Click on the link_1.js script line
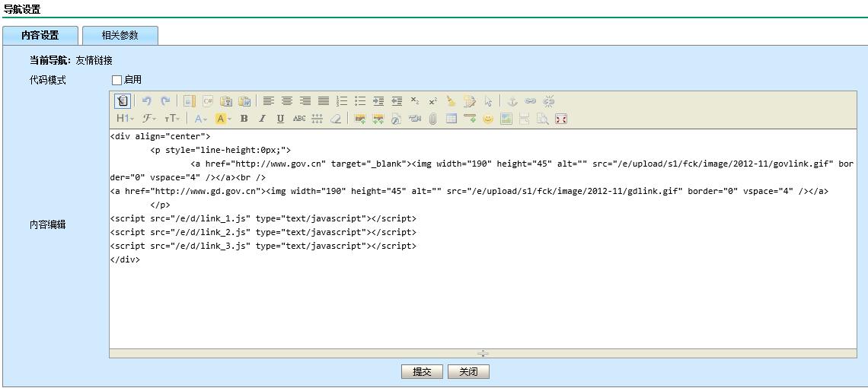 click(263, 218)
